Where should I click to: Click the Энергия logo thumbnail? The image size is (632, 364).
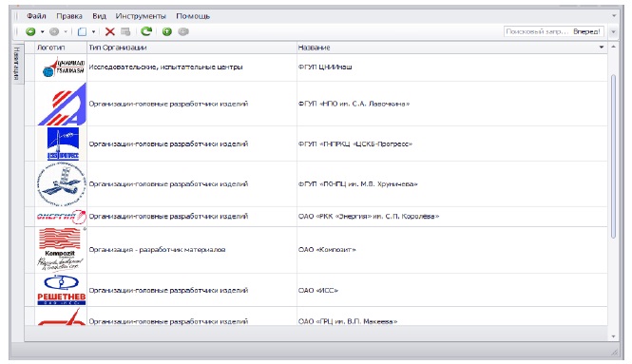pyautogui.click(x=61, y=217)
